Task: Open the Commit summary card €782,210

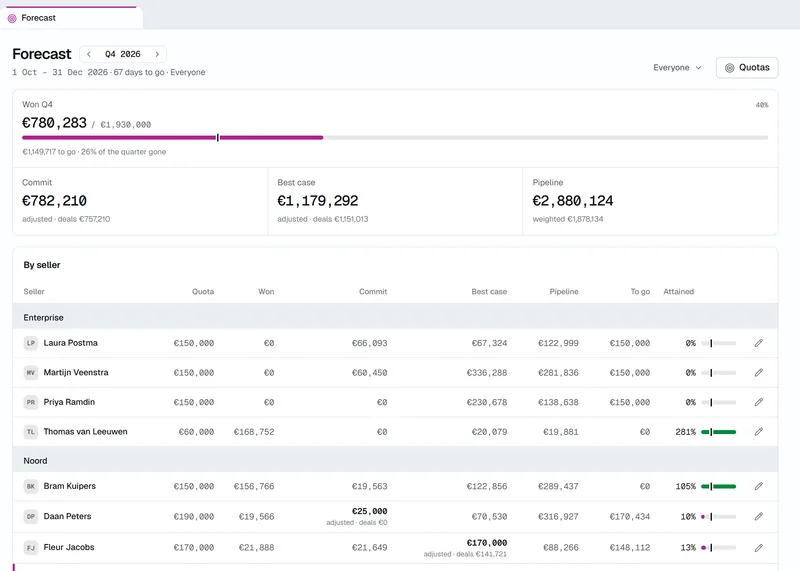Action: click(x=140, y=201)
